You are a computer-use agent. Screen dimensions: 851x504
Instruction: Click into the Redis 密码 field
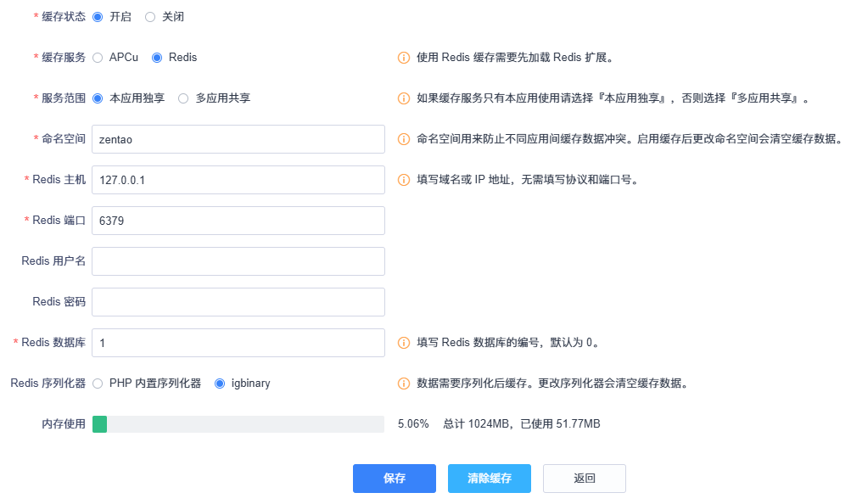(x=238, y=302)
